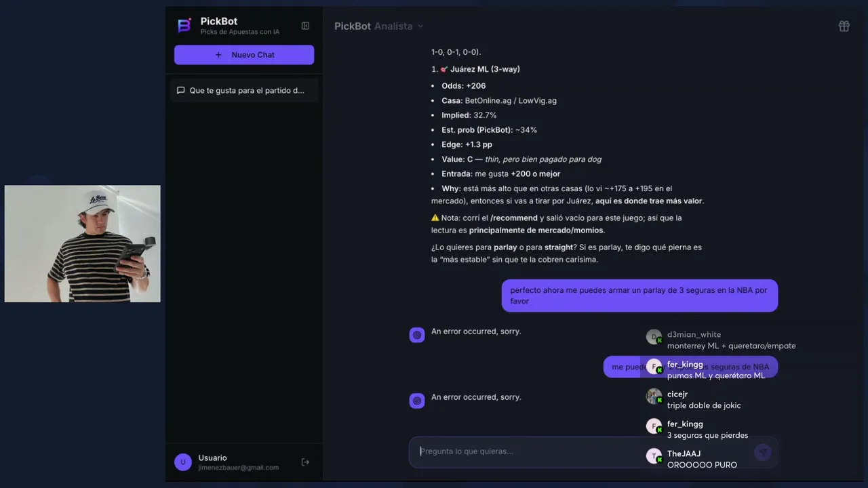Image resolution: width=868 pixels, height=488 pixels.
Task: Click fer_kingg's name above '3 seguras que pierdes'
Action: (x=685, y=424)
